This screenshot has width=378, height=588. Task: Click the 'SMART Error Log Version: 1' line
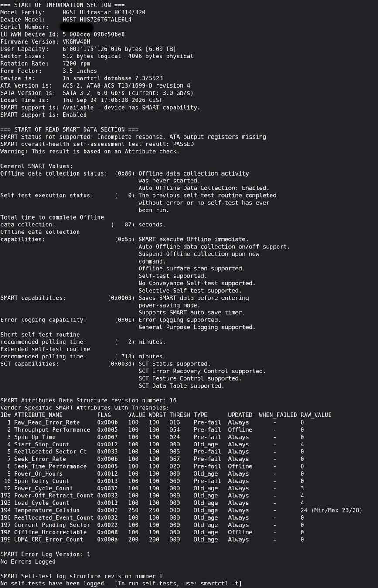click(45, 554)
